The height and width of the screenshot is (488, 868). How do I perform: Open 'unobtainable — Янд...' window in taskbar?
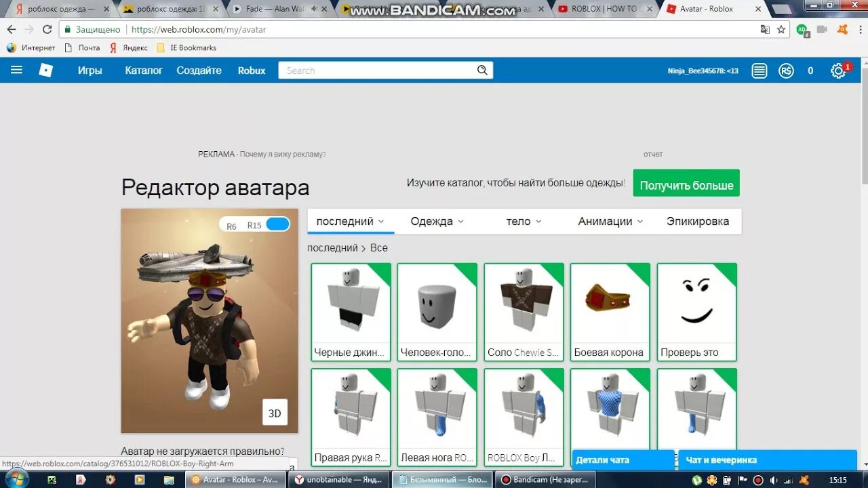(338, 479)
